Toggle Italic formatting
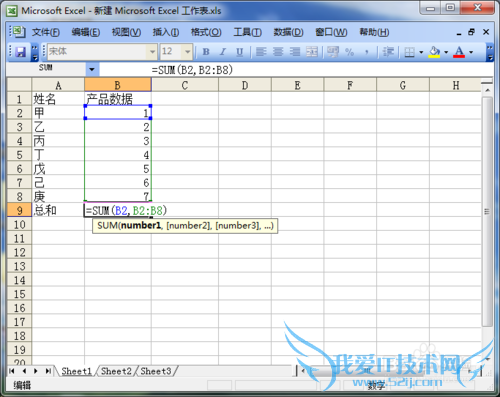The image size is (500, 397). click(223, 52)
